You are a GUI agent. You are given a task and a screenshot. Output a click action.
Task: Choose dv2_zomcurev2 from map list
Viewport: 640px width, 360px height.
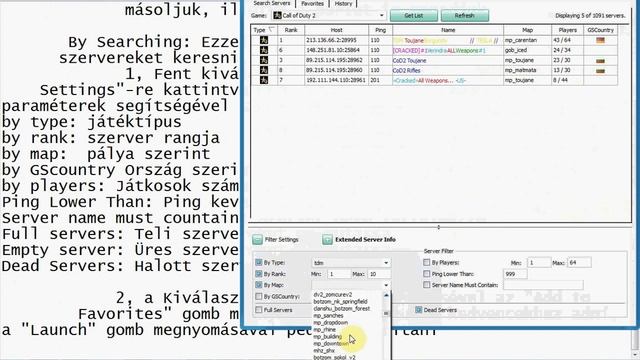click(333, 294)
